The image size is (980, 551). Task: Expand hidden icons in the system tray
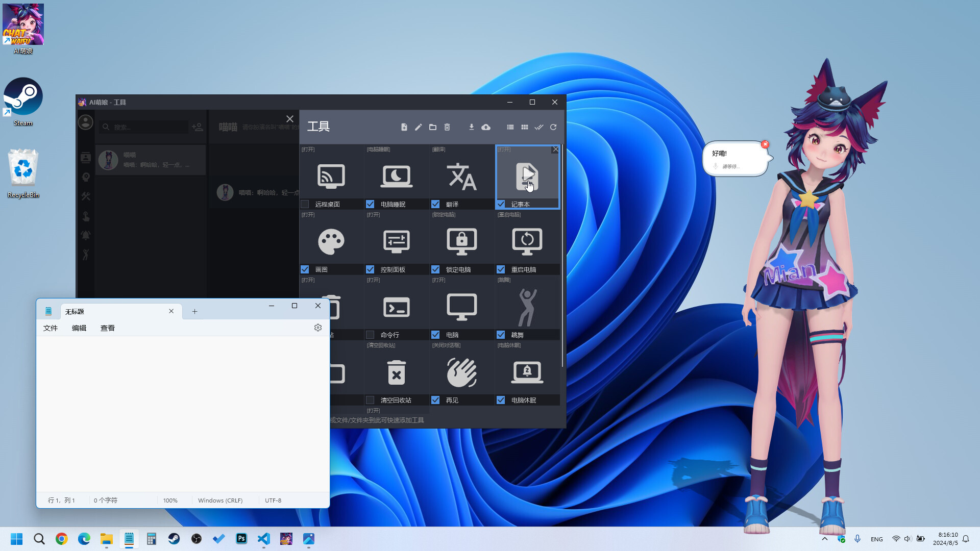pos(825,539)
